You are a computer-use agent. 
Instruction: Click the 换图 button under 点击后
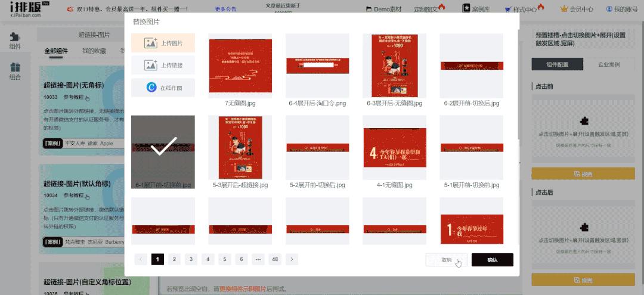click(x=583, y=280)
